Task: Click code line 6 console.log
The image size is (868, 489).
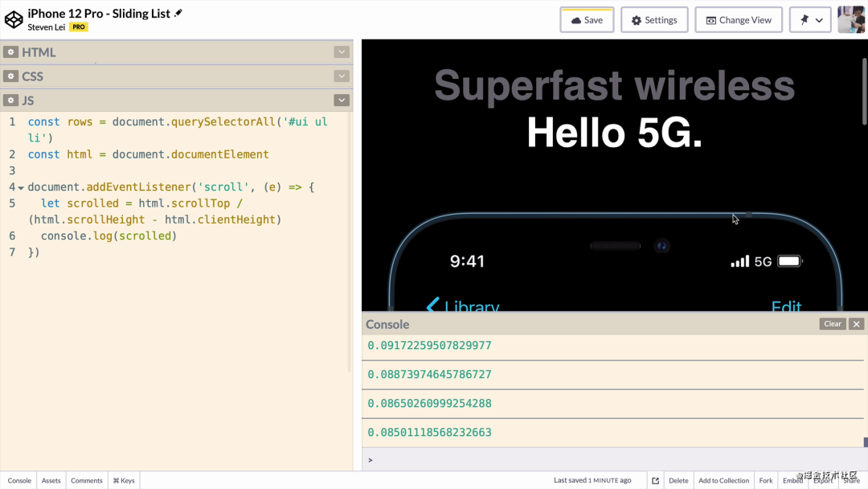Action: point(108,236)
